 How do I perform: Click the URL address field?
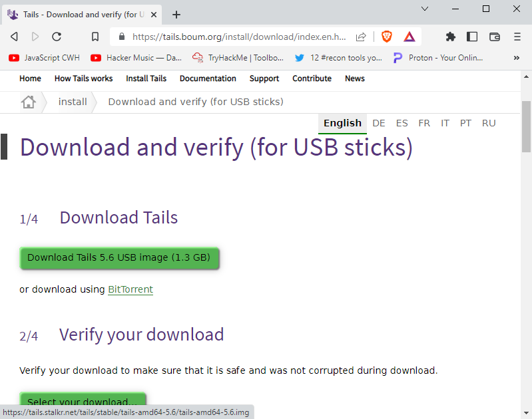click(x=240, y=37)
